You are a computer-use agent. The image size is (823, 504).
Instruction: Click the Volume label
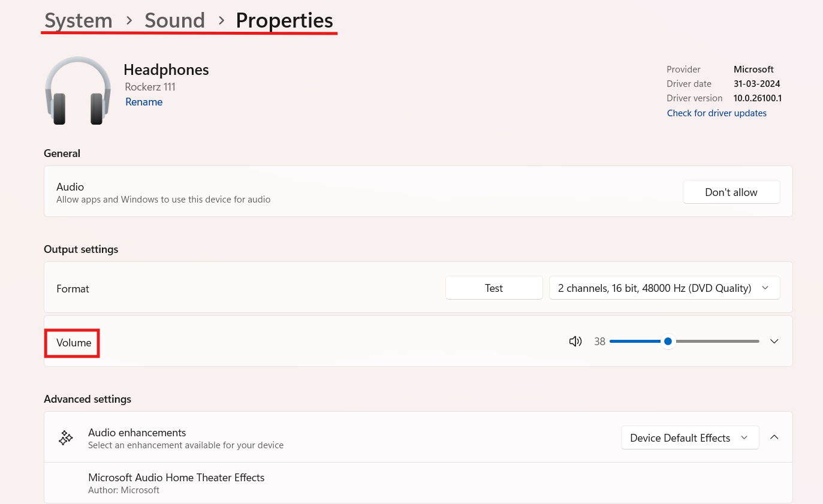pos(74,343)
